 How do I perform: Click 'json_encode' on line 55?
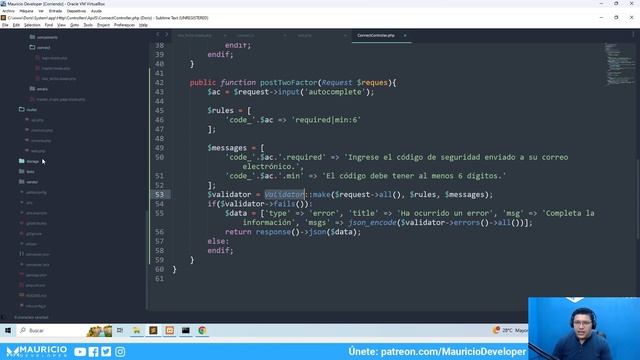point(372,222)
